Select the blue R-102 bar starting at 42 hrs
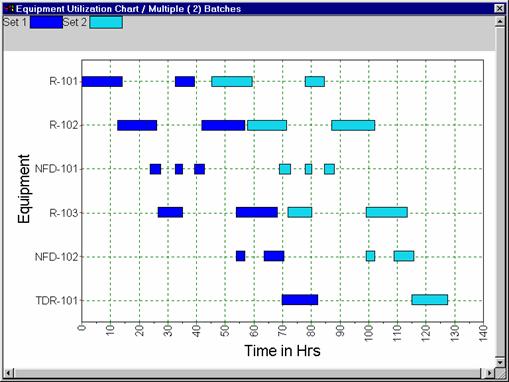Image resolution: width=509 pixels, height=382 pixels. click(x=223, y=125)
